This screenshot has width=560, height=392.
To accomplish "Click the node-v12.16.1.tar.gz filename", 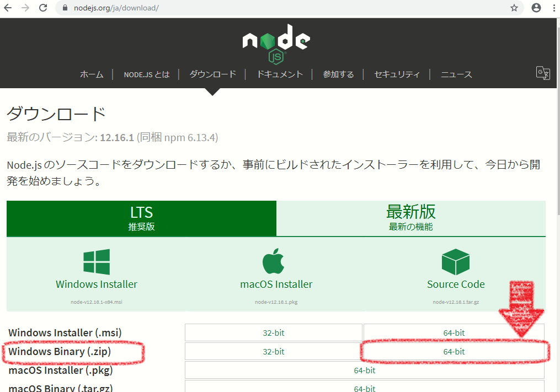I will pyautogui.click(x=456, y=302).
